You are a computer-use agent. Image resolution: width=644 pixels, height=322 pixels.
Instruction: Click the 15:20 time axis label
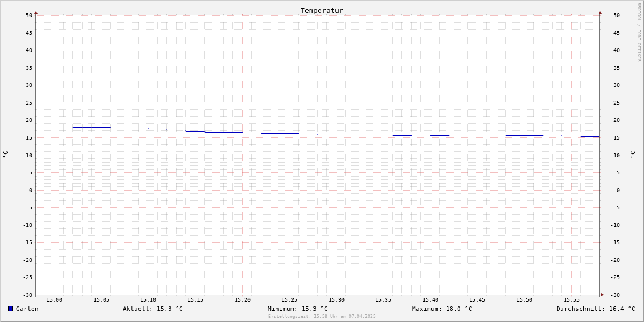(x=243, y=300)
